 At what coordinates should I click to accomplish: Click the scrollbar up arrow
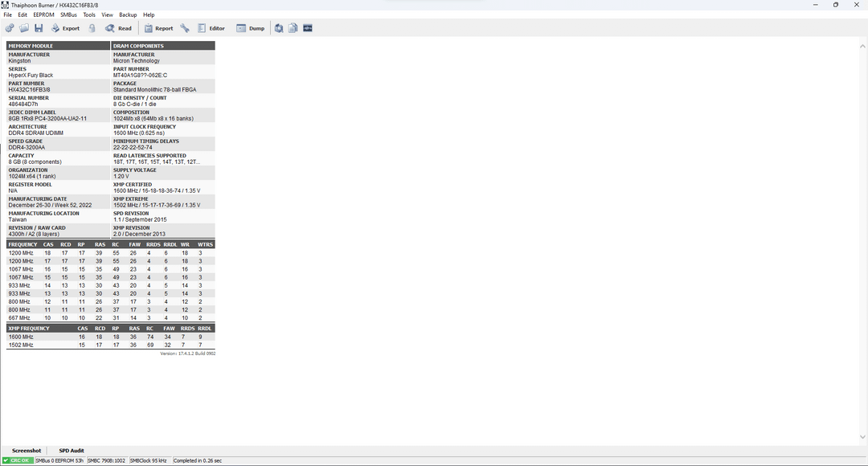(862, 47)
